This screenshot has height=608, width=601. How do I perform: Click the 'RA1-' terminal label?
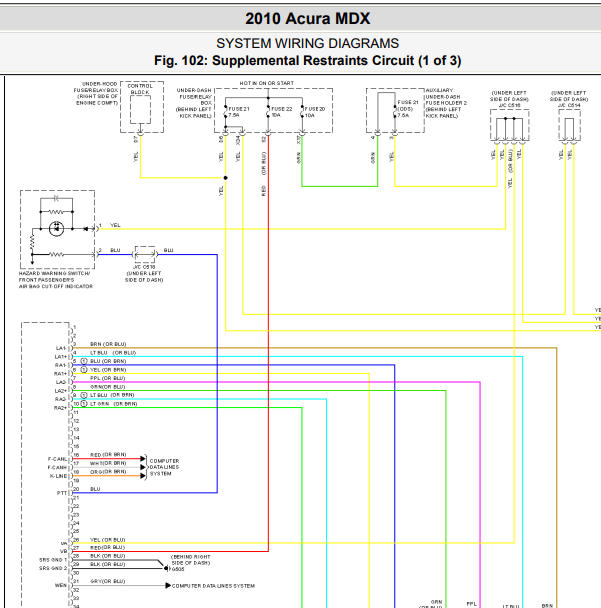point(60,365)
